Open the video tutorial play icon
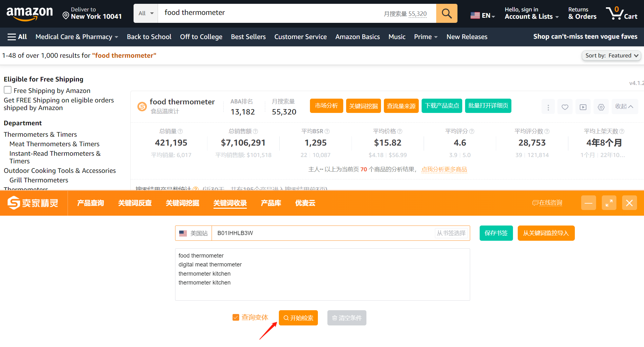644x347 pixels. pos(583,107)
